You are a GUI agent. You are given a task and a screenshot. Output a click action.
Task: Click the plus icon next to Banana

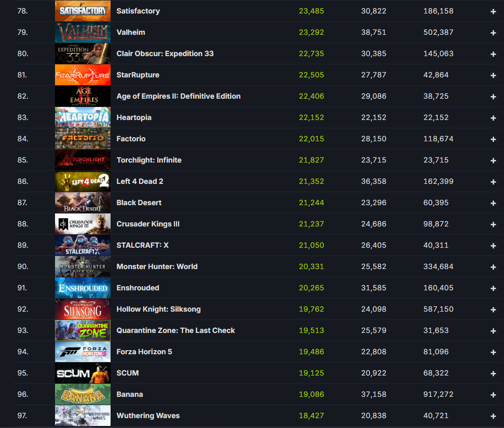[493, 395]
